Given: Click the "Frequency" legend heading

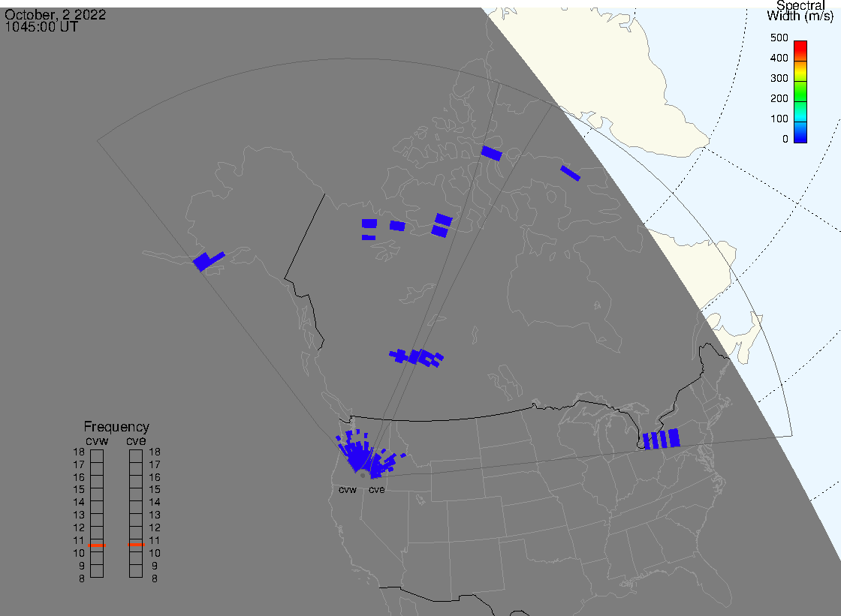Looking at the screenshot, I should (x=116, y=427).
